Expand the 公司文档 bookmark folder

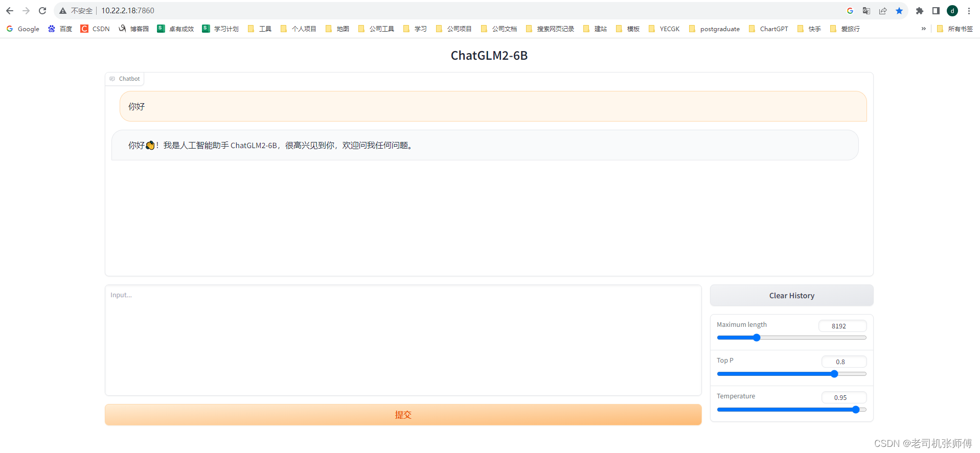pos(499,29)
